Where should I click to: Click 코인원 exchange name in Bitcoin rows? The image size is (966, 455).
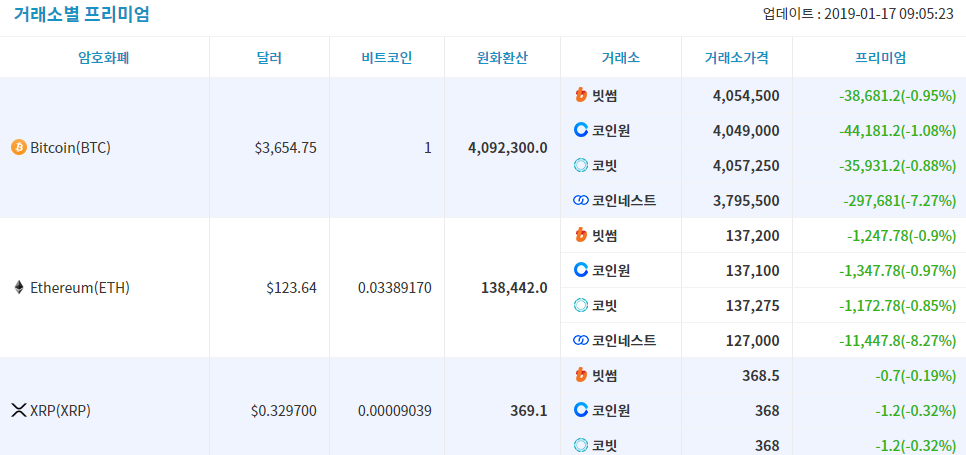[611, 131]
